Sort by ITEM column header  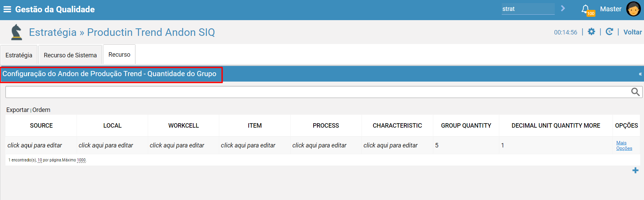255,126
